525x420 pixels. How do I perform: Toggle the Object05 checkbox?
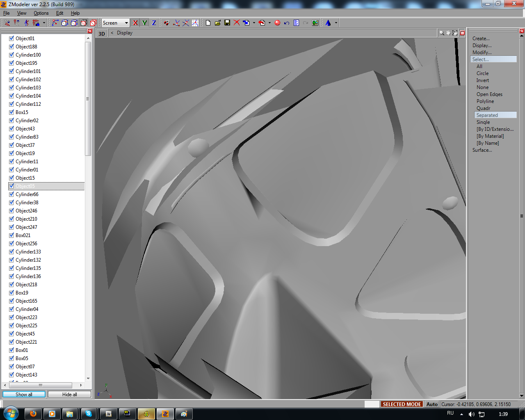11,186
